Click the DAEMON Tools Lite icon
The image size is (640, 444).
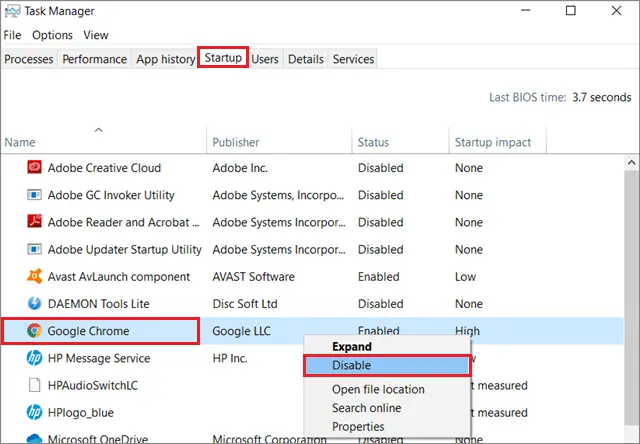click(34, 303)
